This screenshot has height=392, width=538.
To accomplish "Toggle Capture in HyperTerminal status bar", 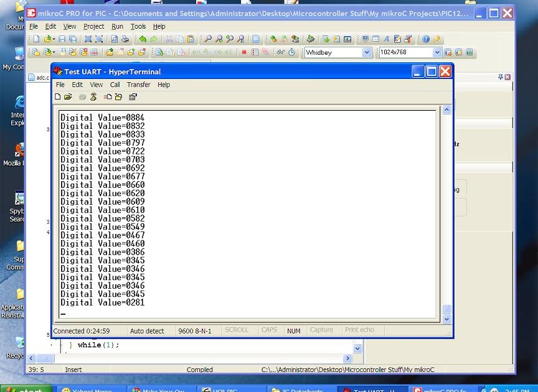I will point(321,330).
